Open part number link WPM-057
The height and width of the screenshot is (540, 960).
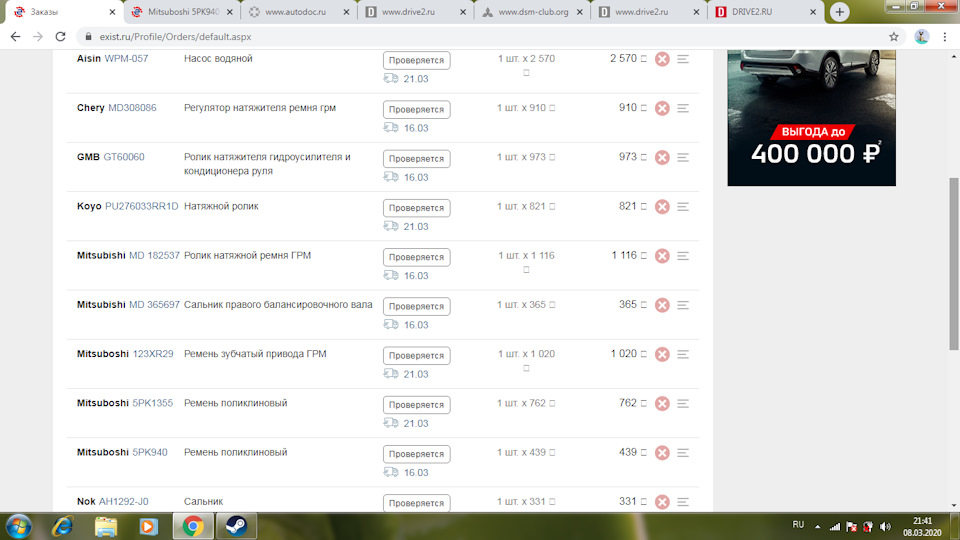(x=126, y=59)
